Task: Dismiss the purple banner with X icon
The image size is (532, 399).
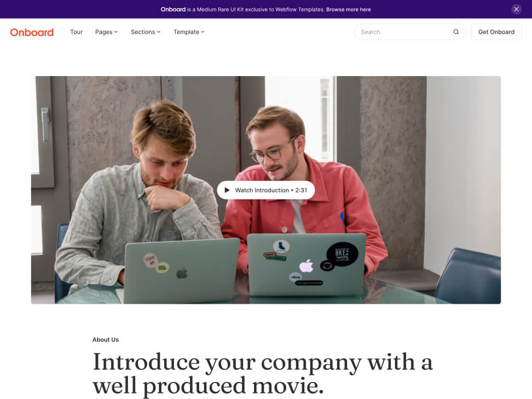Action: click(x=516, y=9)
